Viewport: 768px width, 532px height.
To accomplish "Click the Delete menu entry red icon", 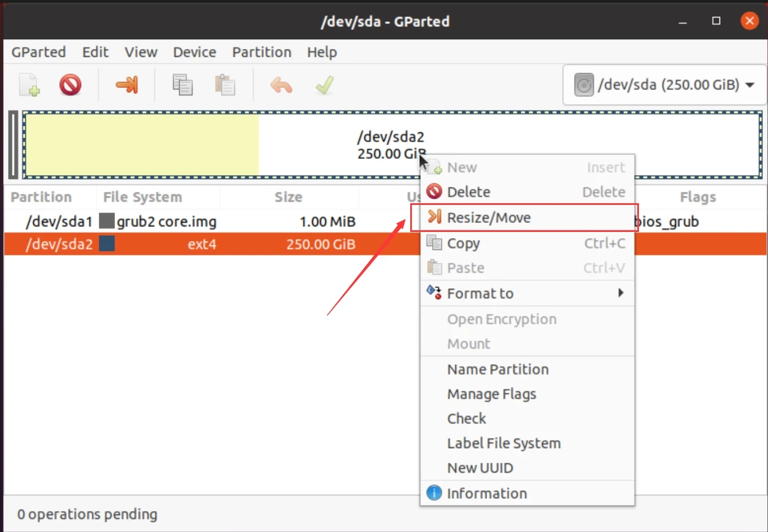I will [434, 191].
